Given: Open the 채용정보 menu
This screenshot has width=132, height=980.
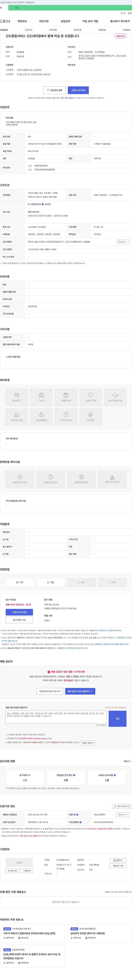Looking at the screenshot, I should coord(22,21).
